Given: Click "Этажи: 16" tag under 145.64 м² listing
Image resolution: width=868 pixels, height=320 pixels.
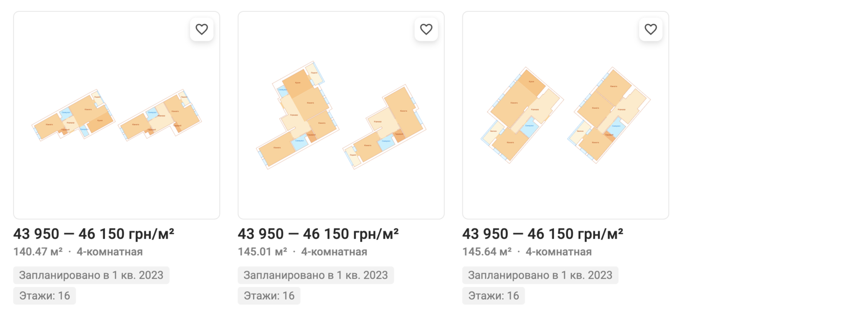Looking at the screenshot, I should 493,296.
